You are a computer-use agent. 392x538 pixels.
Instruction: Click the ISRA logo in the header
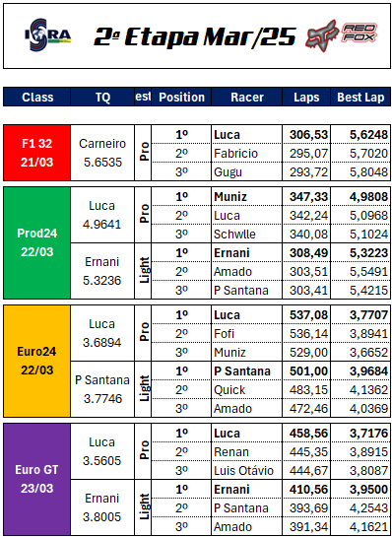point(47,34)
